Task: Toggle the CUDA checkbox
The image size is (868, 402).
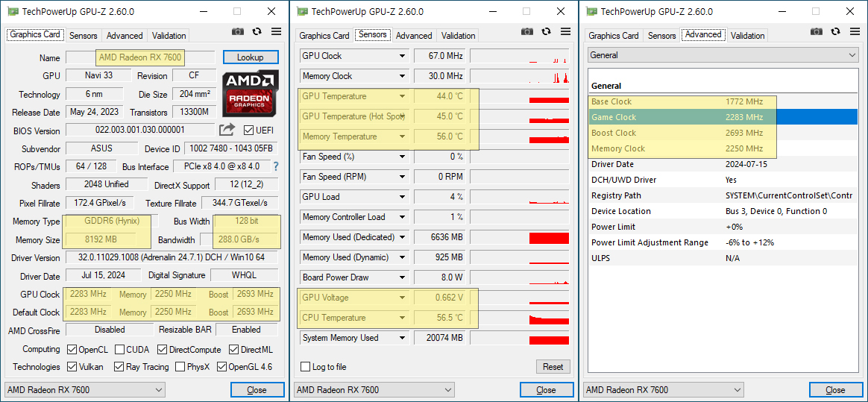Action: (x=119, y=349)
